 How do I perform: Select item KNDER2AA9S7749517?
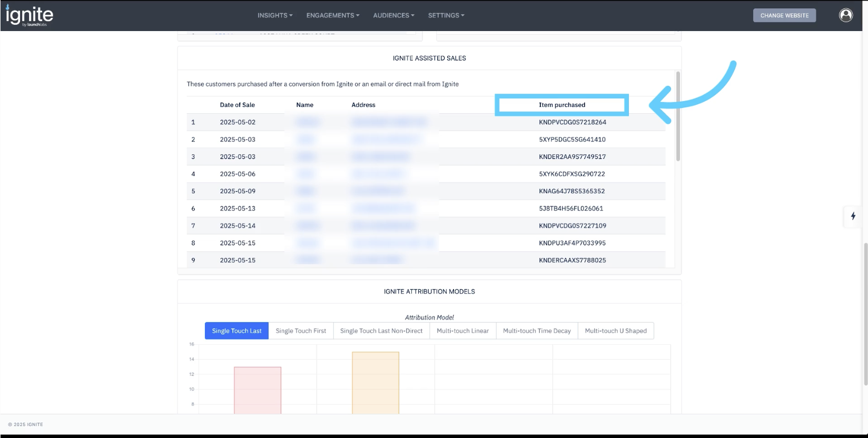[572, 157]
